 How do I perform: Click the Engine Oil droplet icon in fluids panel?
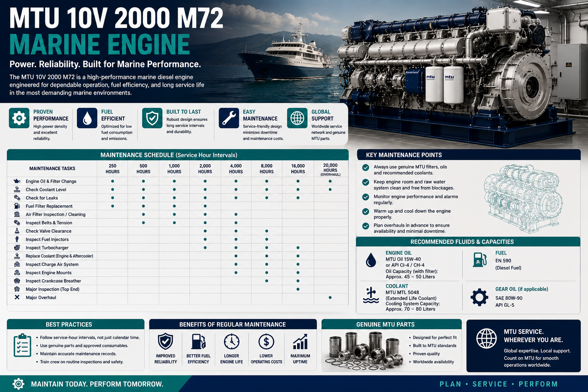click(371, 260)
